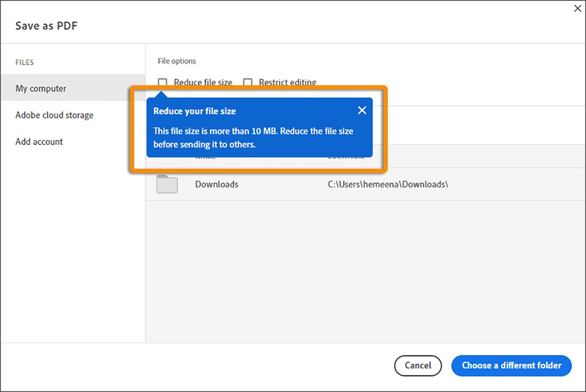Click the Reduce your file size tooltip heading
586x392 pixels.
tap(194, 111)
